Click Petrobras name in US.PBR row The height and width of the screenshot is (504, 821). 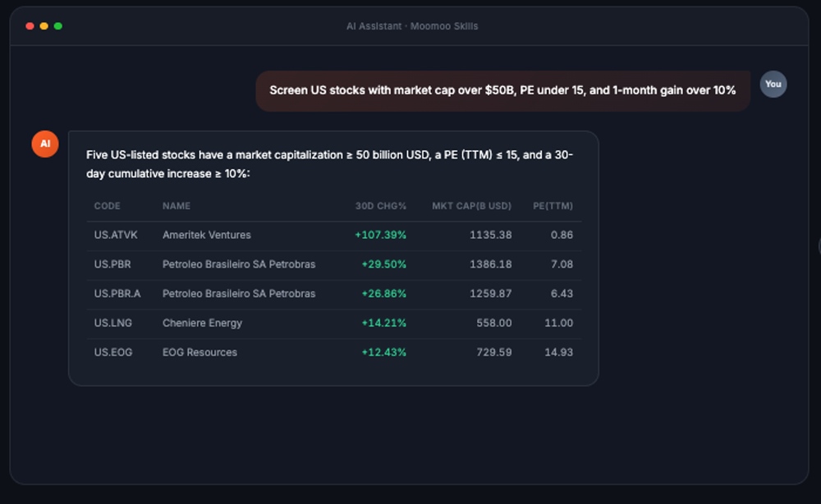tap(239, 264)
